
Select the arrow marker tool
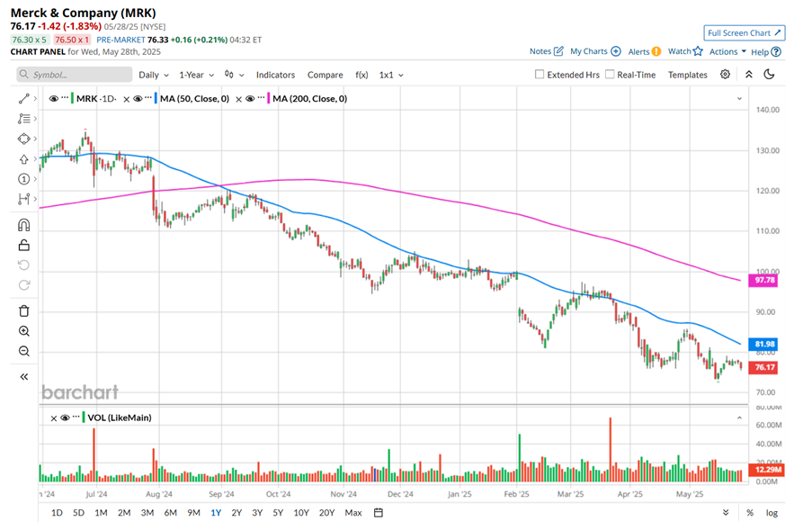(x=23, y=159)
